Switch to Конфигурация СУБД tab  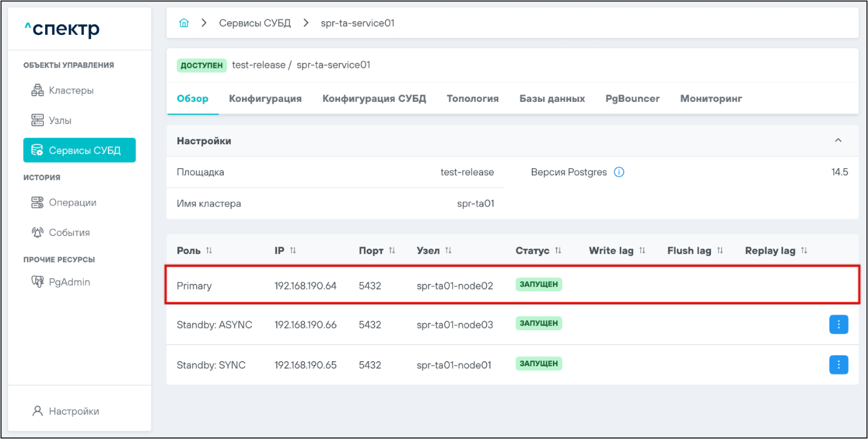(x=374, y=98)
